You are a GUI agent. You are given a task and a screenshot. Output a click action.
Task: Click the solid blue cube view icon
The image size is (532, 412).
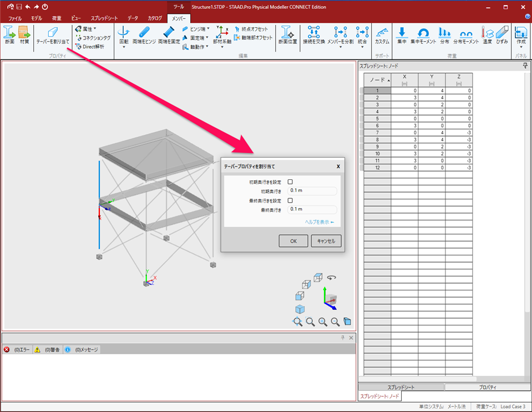click(x=300, y=309)
